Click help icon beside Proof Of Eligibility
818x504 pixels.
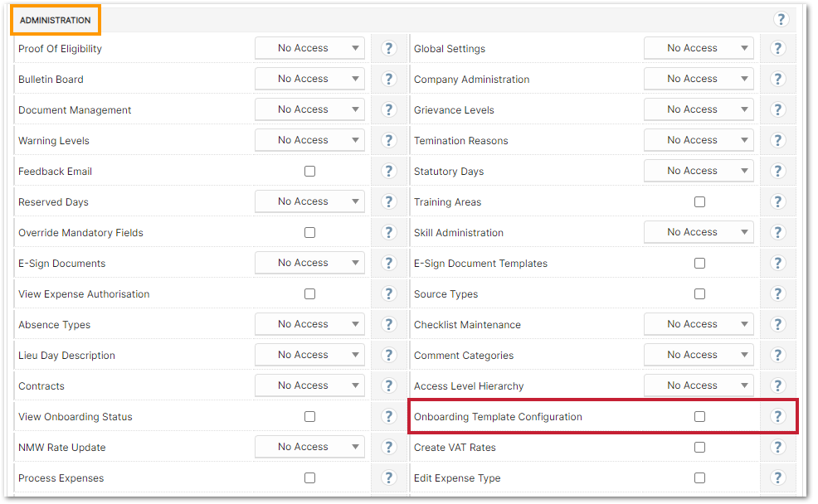388,49
